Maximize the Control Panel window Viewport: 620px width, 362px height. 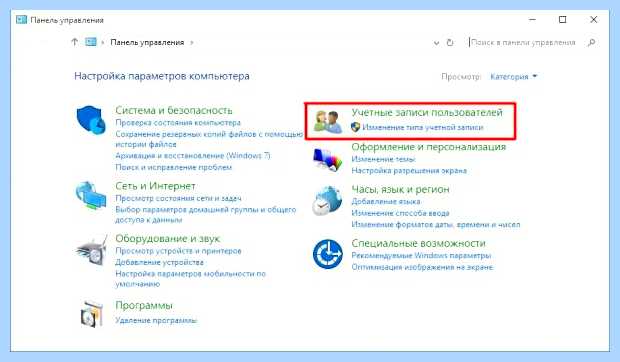click(563, 19)
